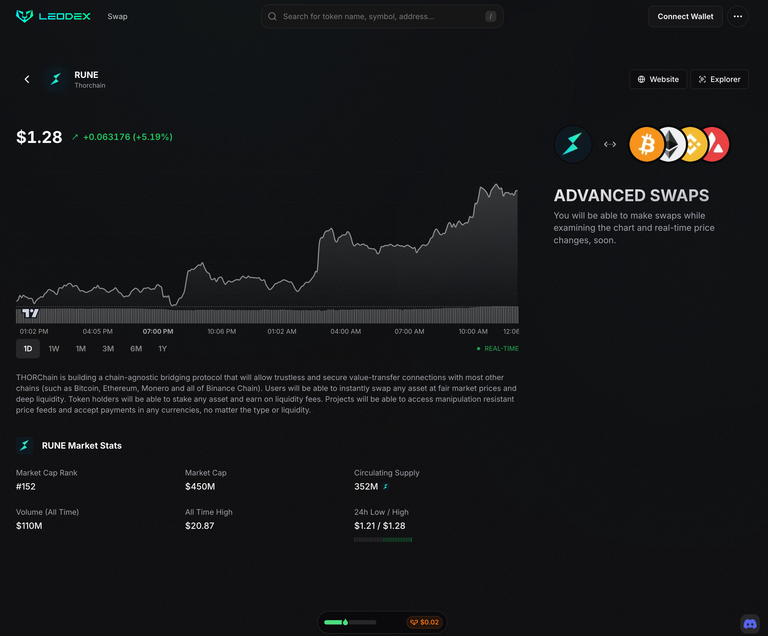Click the small RUNE icon beside 352M
Image resolution: width=768 pixels, height=636 pixels.
coord(385,487)
